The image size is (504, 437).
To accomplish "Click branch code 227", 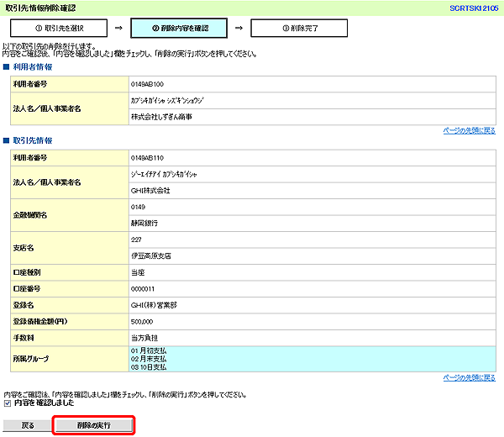I will 136,240.
